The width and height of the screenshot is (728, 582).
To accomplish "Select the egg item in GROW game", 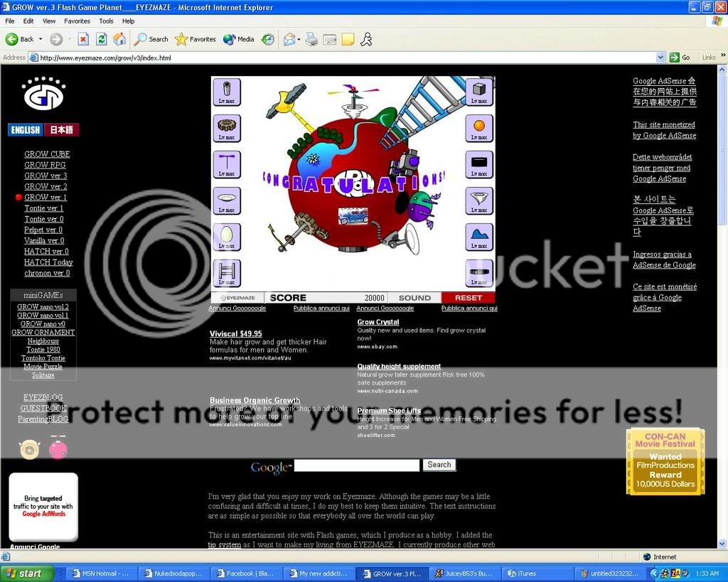I will 227,237.
